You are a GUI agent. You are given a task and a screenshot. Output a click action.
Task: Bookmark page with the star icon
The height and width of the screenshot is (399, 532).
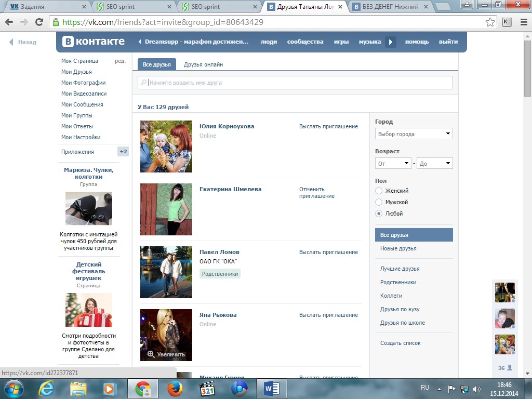[490, 22]
